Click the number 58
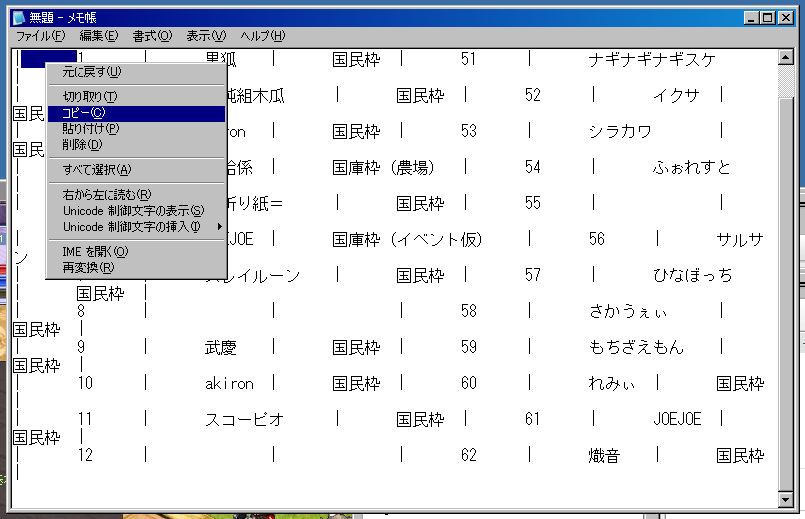The width and height of the screenshot is (805, 519). coord(468,311)
